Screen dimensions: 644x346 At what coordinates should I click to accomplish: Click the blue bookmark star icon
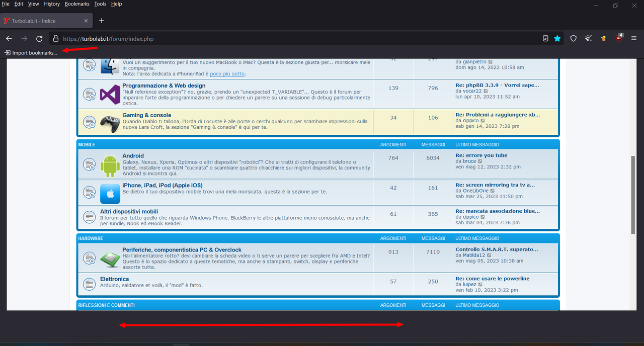point(557,38)
